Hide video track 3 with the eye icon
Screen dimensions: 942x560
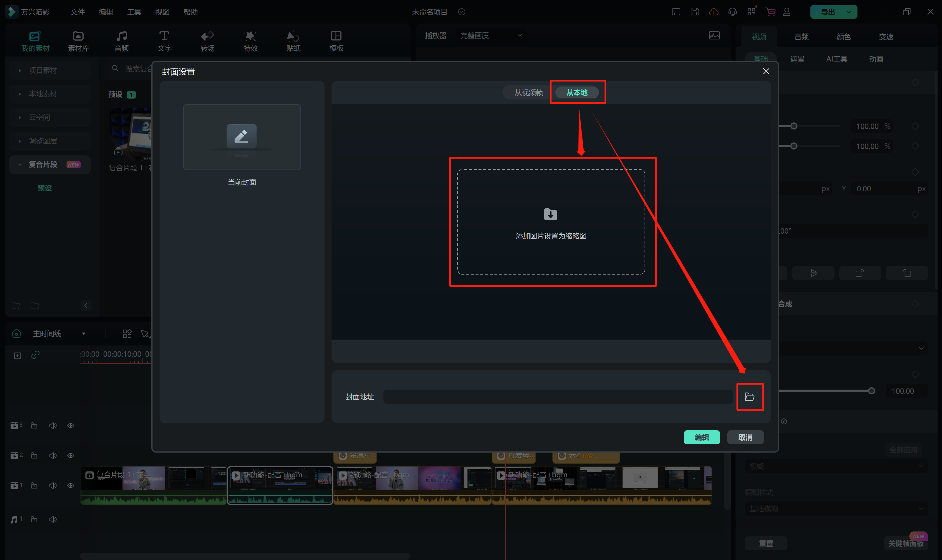click(71, 425)
